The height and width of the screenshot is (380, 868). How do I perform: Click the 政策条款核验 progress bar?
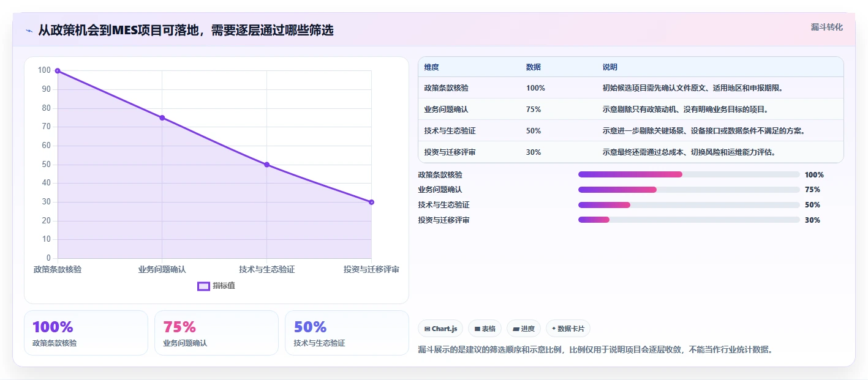tap(689, 174)
